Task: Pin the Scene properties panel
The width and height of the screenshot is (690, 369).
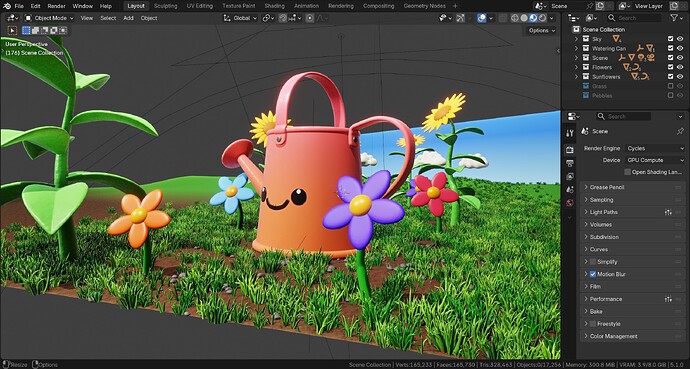Action: tap(680, 131)
